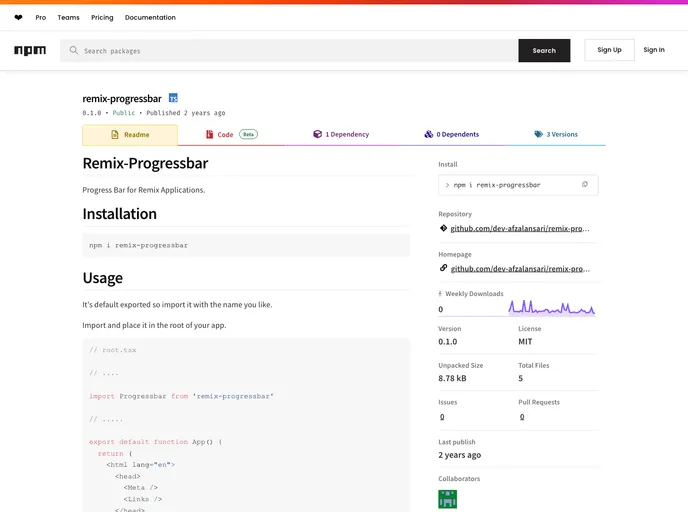Open the Teams menu item
688x512 pixels.
[x=68, y=18]
